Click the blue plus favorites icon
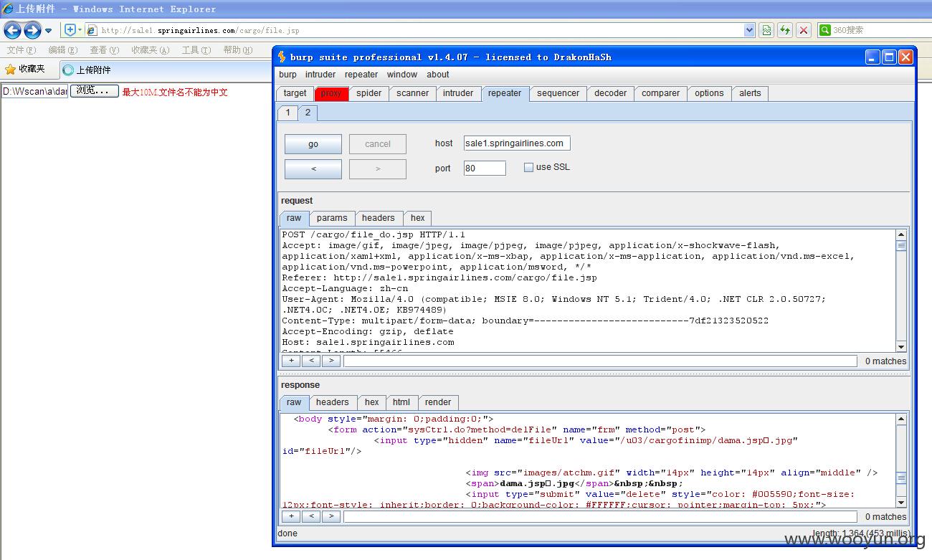 point(70,30)
